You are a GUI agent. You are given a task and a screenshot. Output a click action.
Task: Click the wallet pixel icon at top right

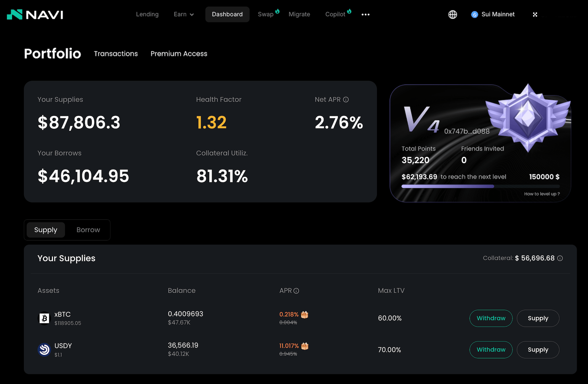535,14
